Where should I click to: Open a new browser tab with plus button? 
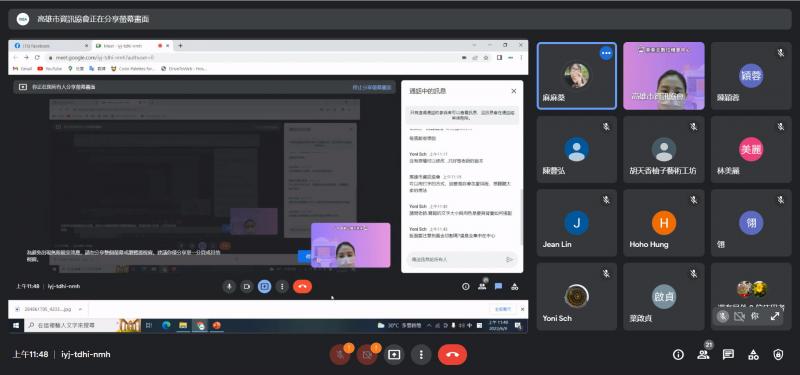click(x=180, y=45)
